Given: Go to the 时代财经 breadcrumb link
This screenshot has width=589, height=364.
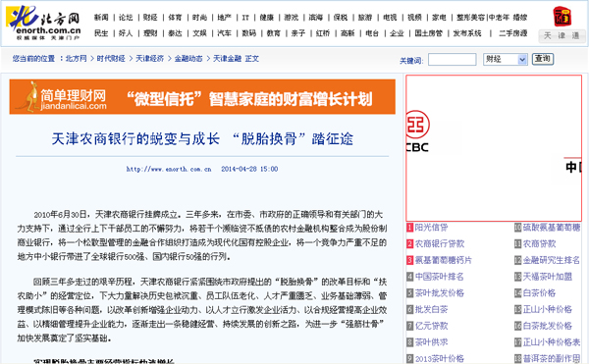Looking at the screenshot, I should 111,59.
